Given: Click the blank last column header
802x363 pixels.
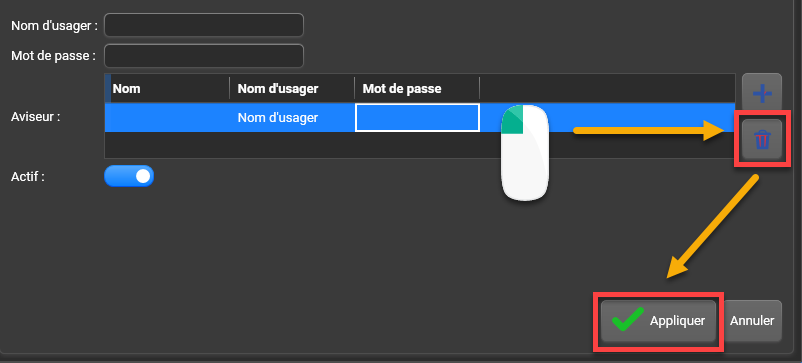Looking at the screenshot, I should pyautogui.click(x=607, y=88).
